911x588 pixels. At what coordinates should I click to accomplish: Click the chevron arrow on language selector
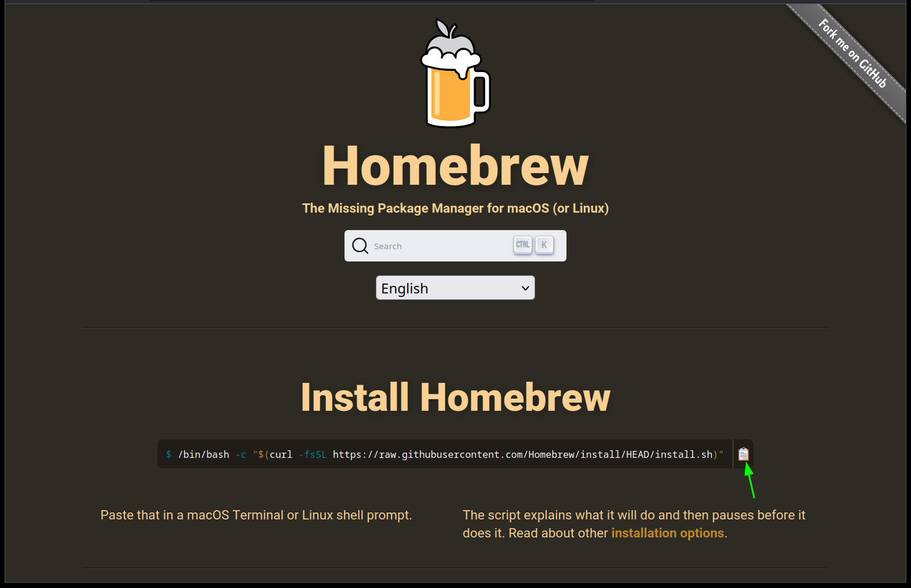coord(525,288)
